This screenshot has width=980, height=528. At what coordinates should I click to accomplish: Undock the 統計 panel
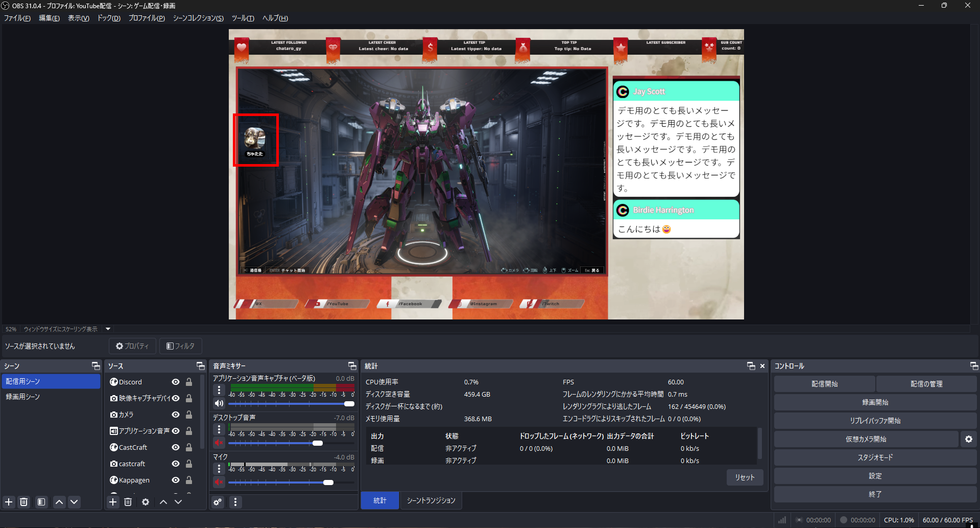[751, 366]
